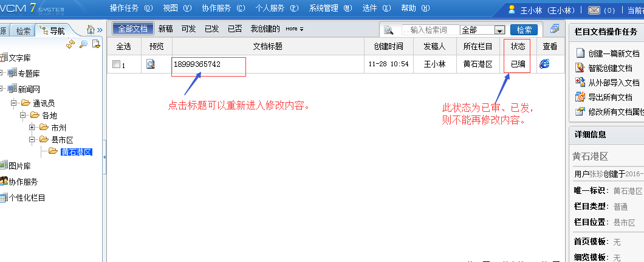
Task: Tick the checkbox for document row 1
Action: point(116,64)
